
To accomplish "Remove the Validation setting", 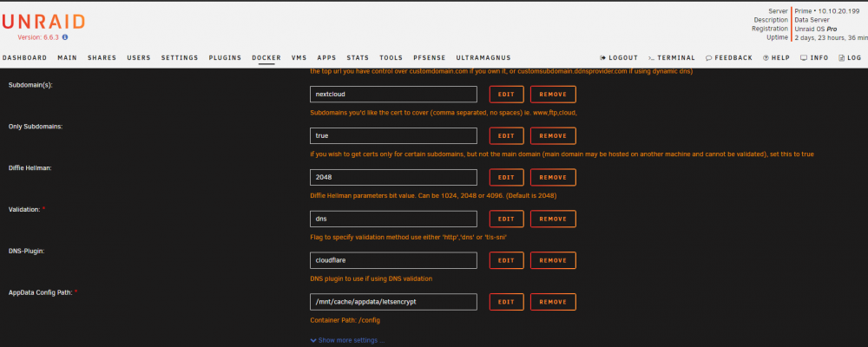I will pyautogui.click(x=553, y=219).
